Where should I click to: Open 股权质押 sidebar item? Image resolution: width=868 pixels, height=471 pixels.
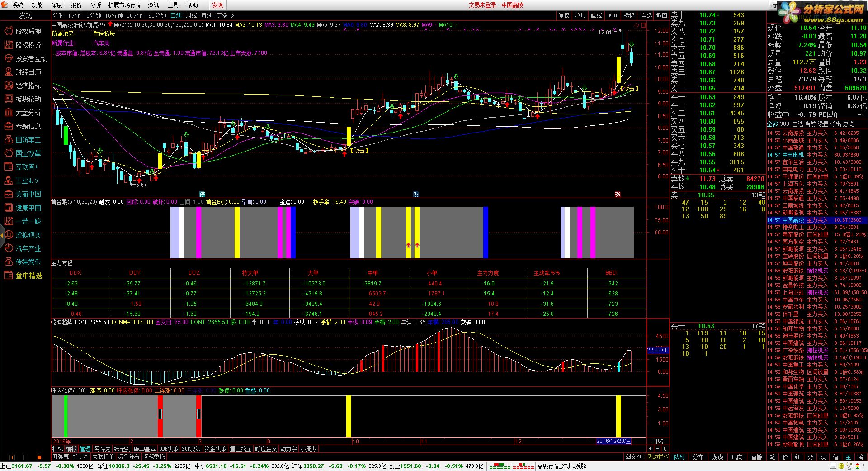23,31
